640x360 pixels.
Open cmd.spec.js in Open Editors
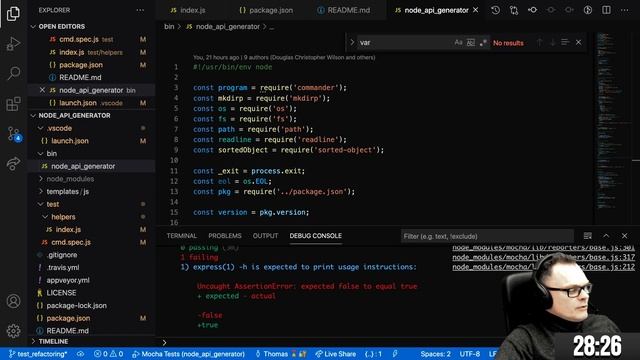click(79, 40)
